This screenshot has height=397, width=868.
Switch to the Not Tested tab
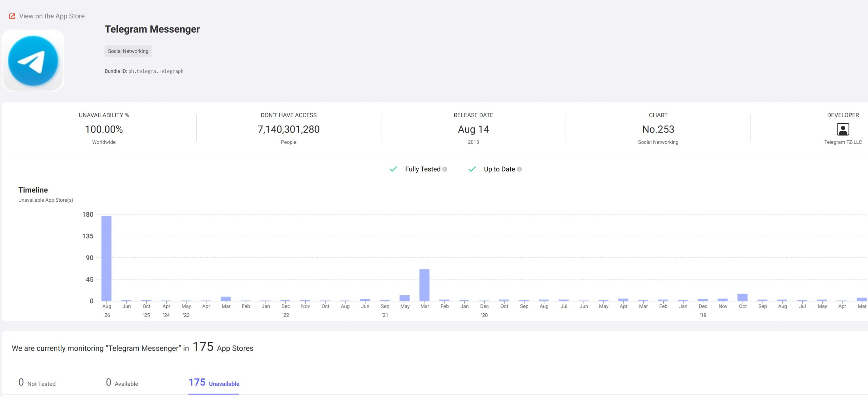click(37, 383)
